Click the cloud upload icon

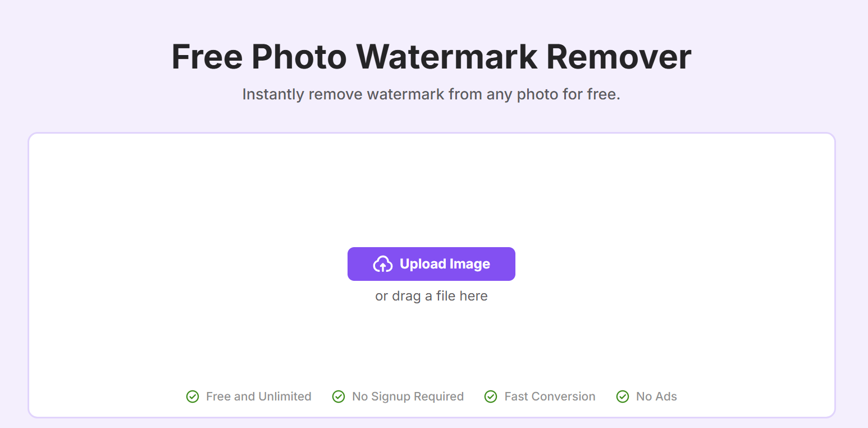(x=382, y=264)
